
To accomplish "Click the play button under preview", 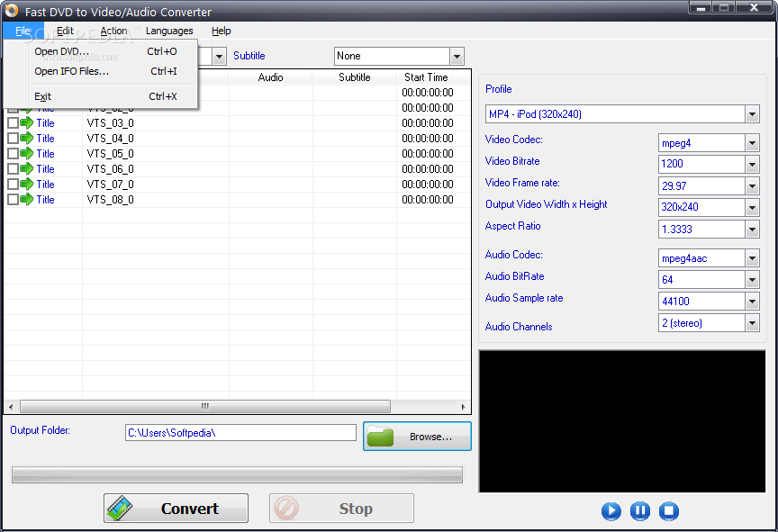I will [x=611, y=510].
